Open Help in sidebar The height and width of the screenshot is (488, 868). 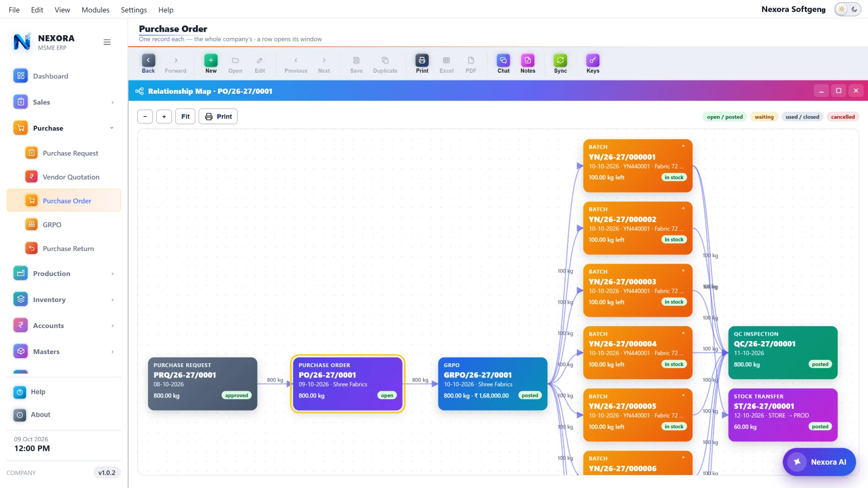point(64,392)
